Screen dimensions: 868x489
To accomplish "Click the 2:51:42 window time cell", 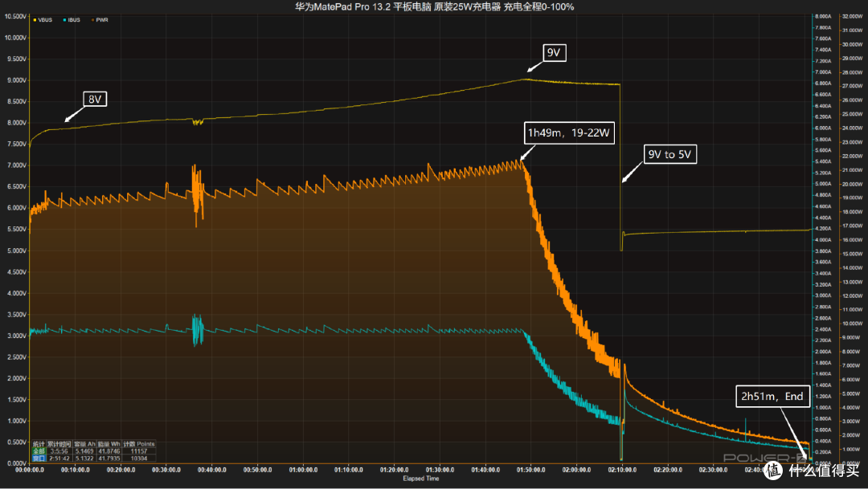I will pyautogui.click(x=59, y=458).
